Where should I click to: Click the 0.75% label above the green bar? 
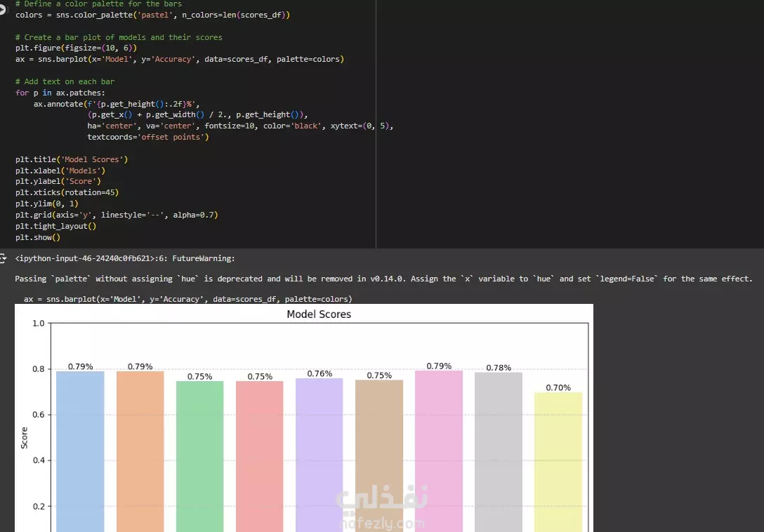[x=199, y=377]
